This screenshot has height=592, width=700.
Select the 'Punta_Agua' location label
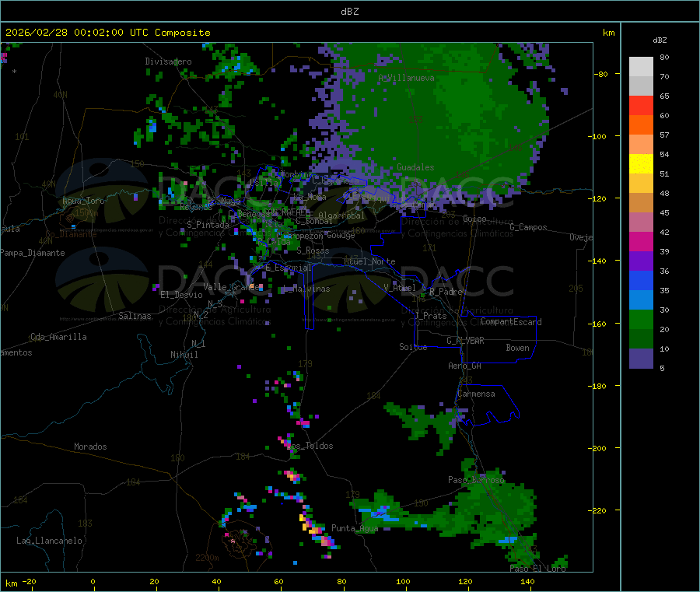point(355,528)
